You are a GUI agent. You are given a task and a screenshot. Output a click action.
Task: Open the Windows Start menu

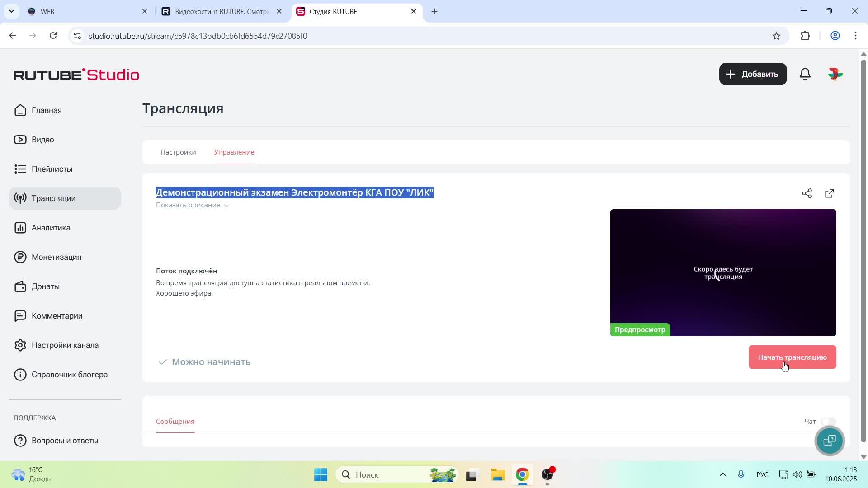point(321,475)
